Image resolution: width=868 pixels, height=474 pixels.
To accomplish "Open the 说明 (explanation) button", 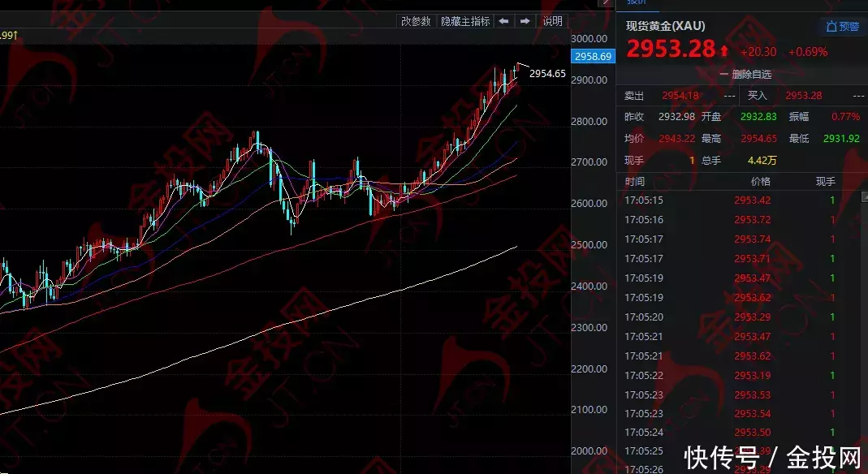I will [x=552, y=21].
